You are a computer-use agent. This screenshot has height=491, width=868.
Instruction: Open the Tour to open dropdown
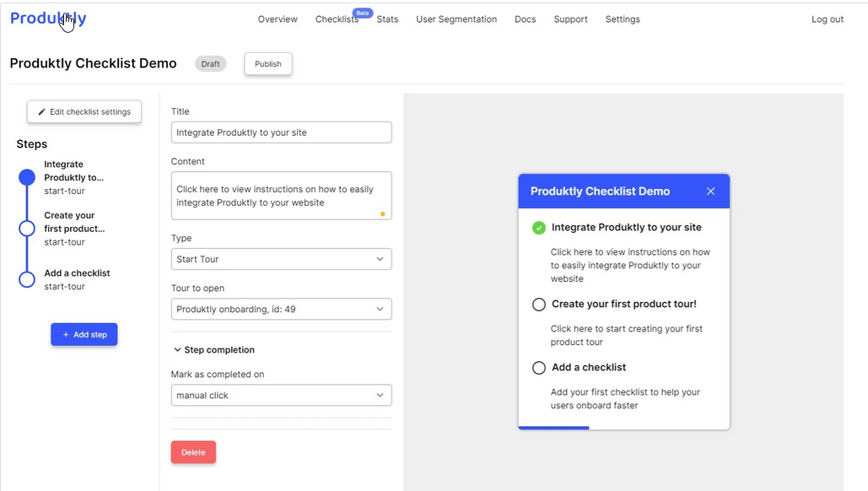(281, 309)
